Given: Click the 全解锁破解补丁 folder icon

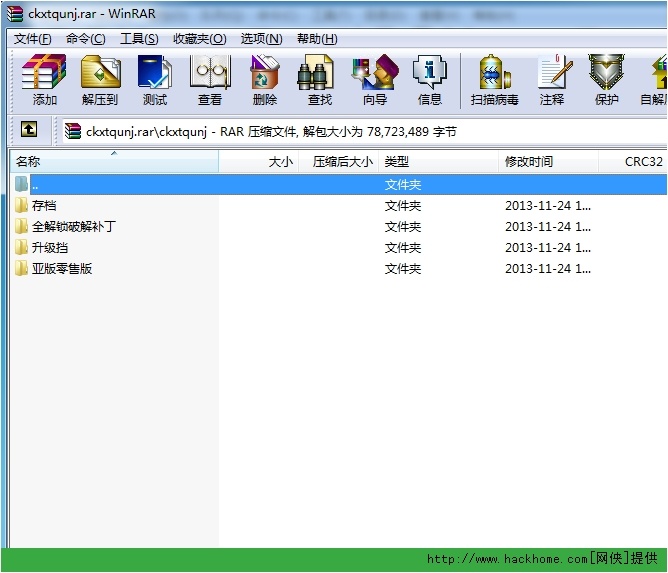Looking at the screenshot, I should click(x=21, y=226).
